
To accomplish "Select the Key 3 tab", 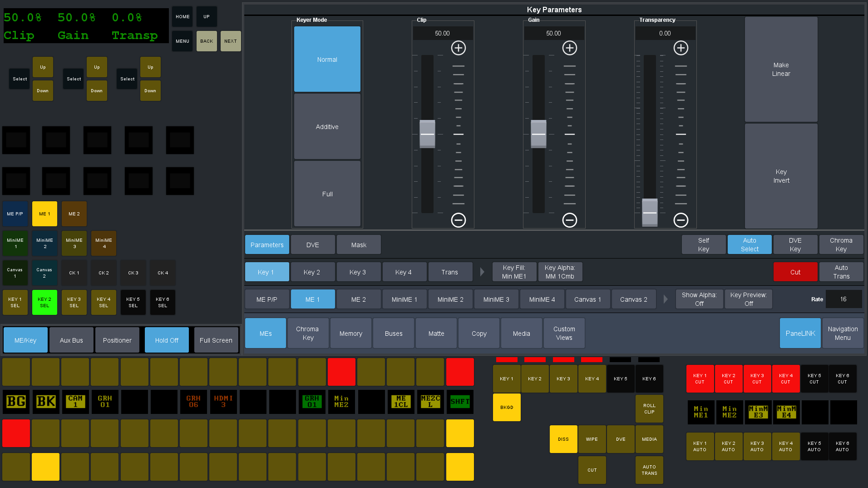I will tap(358, 272).
